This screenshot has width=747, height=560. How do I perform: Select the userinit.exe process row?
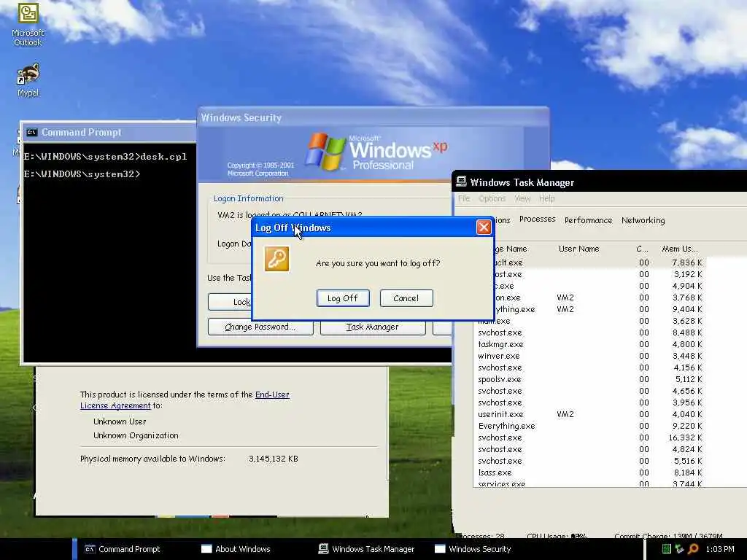click(589, 414)
